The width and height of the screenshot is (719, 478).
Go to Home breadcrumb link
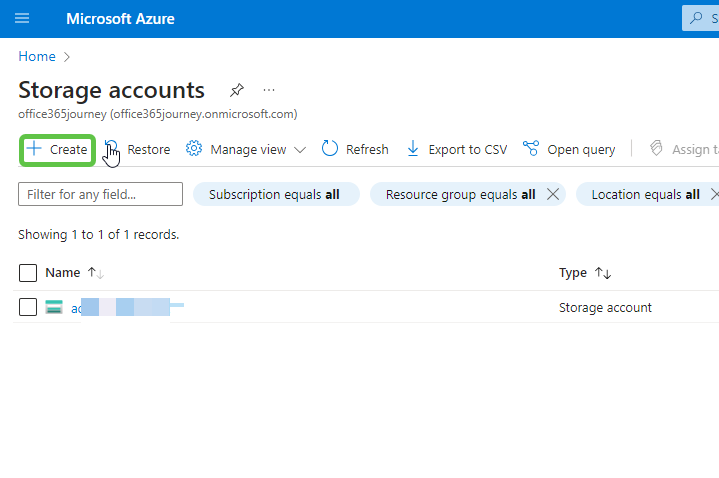(37, 57)
